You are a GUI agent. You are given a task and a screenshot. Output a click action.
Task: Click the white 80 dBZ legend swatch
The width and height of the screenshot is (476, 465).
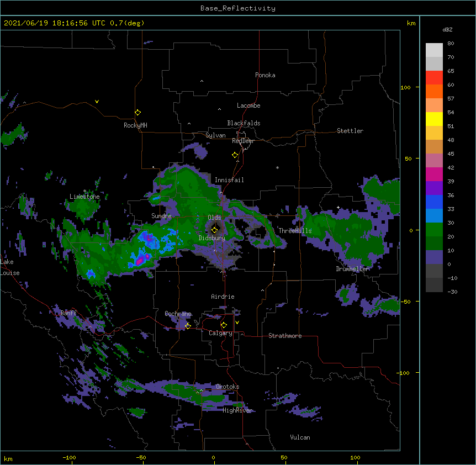click(434, 50)
